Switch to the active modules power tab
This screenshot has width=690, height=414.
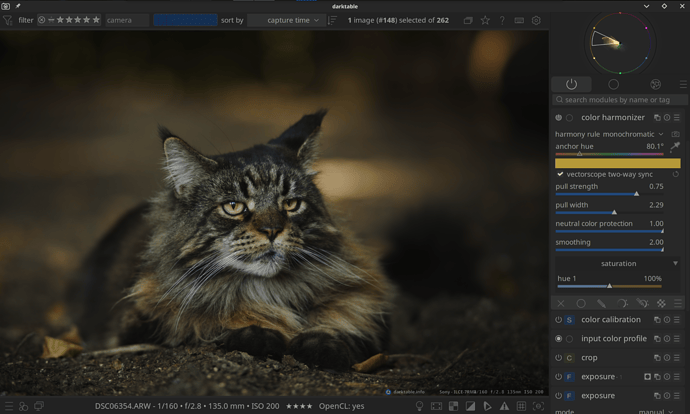coord(571,85)
